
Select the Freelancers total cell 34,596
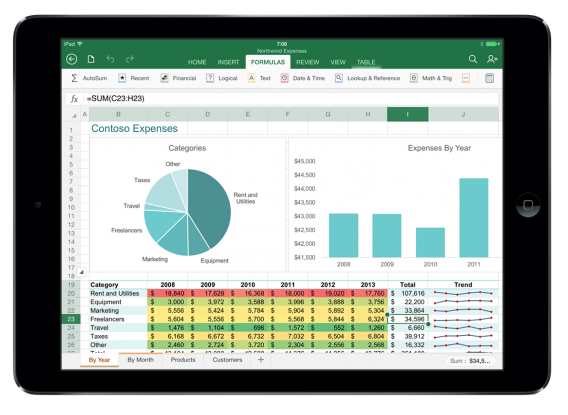408,319
